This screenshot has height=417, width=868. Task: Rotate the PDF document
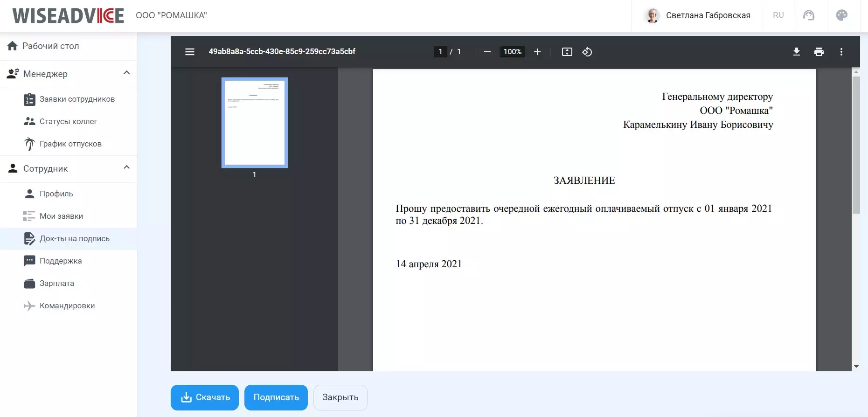tap(587, 52)
